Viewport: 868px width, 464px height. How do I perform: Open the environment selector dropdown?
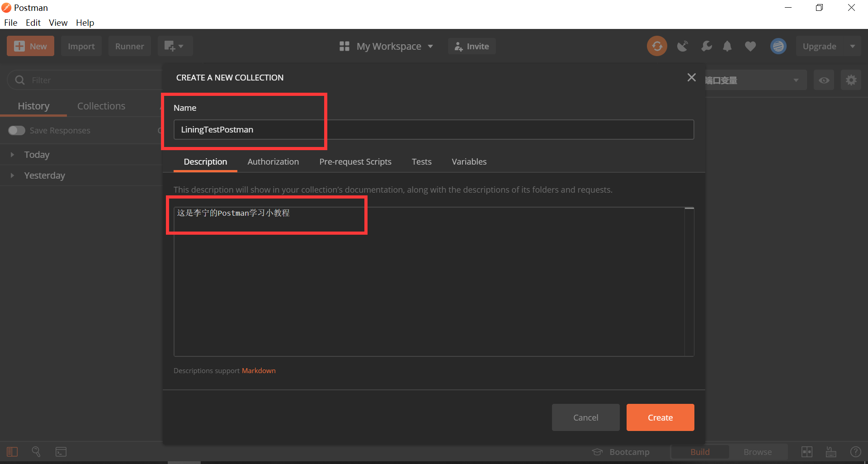point(756,80)
